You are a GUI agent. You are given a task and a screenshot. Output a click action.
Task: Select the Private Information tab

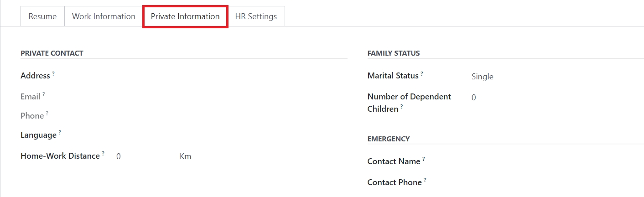point(185,16)
